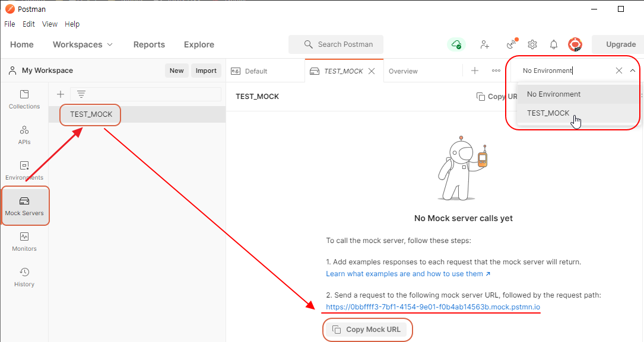
Task: Open the Collections sidebar panel
Action: coord(24,100)
